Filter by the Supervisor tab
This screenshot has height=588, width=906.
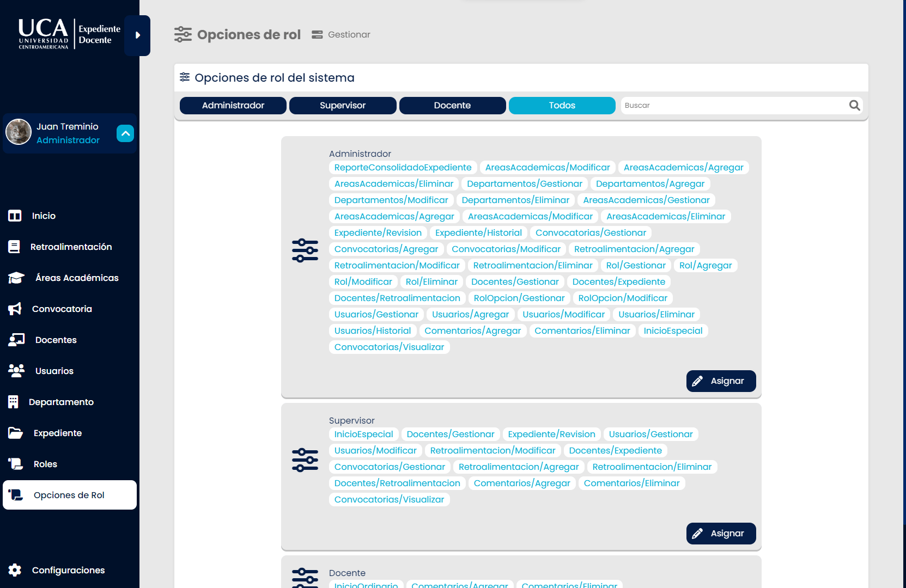click(x=343, y=106)
